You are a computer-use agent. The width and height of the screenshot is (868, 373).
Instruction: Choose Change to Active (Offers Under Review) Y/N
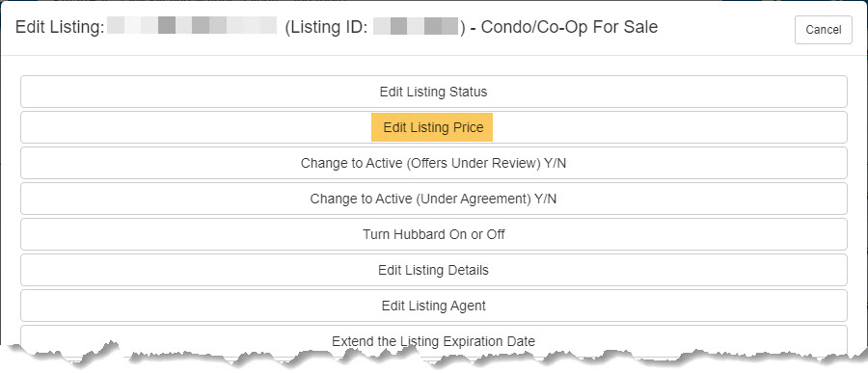point(433,163)
